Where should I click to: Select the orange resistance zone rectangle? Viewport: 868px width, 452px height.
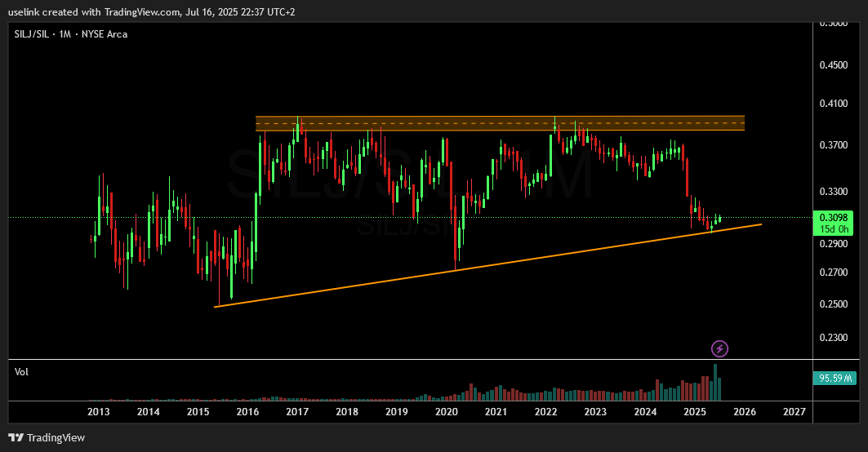pyautogui.click(x=500, y=123)
